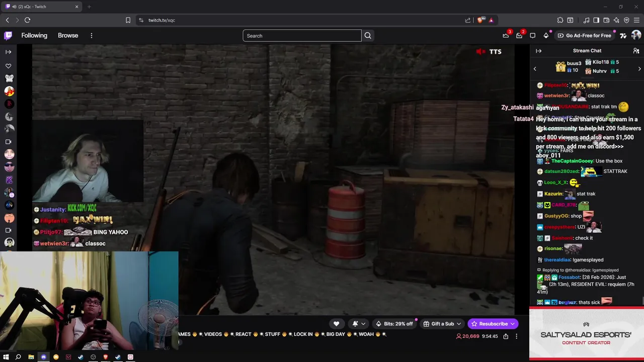Open the stream three-dot options menu
The height and width of the screenshot is (362, 644).
click(516, 336)
